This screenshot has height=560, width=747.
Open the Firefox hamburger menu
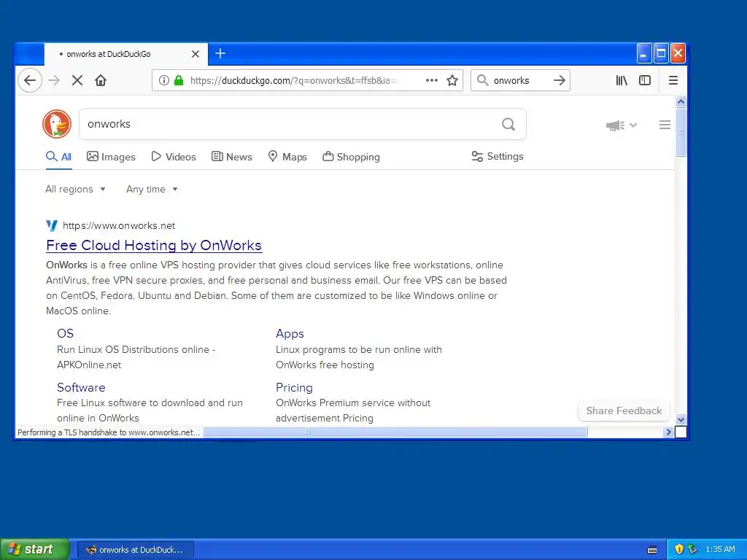(673, 80)
